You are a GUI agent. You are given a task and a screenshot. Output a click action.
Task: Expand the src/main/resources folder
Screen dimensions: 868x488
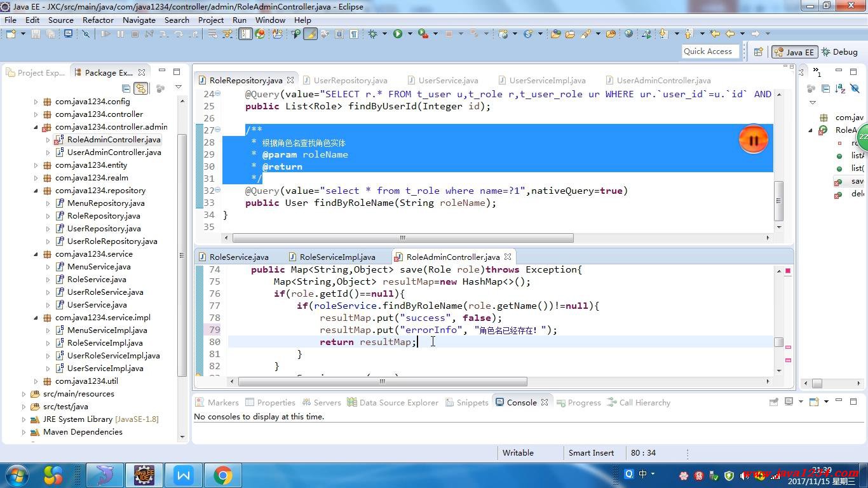[x=24, y=394]
